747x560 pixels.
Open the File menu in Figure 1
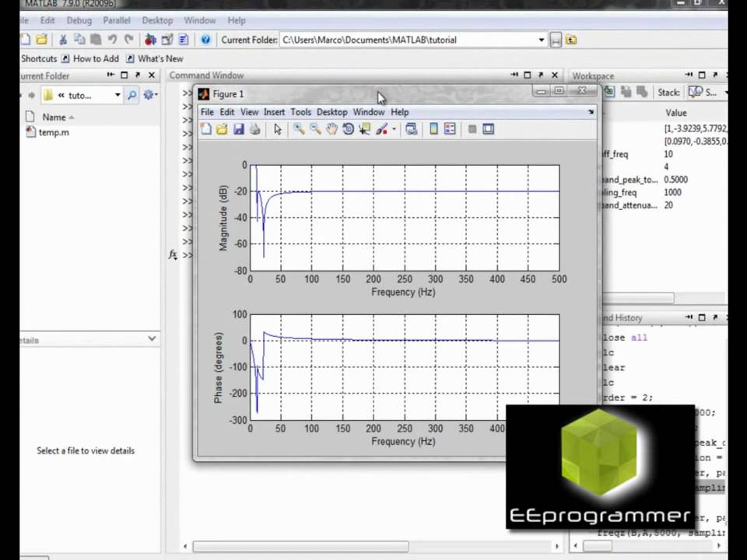tap(207, 112)
